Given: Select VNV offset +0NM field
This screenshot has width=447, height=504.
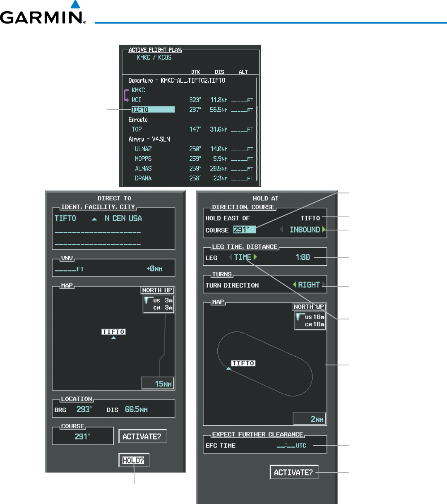Looking at the screenshot, I should [154, 269].
